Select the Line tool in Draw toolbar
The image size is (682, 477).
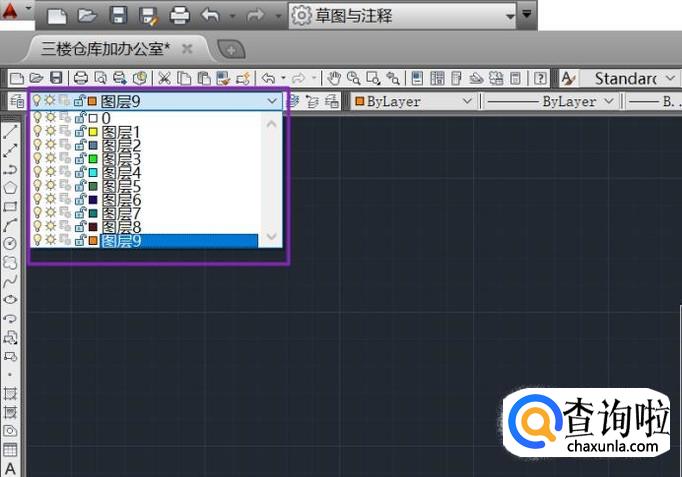(x=10, y=131)
